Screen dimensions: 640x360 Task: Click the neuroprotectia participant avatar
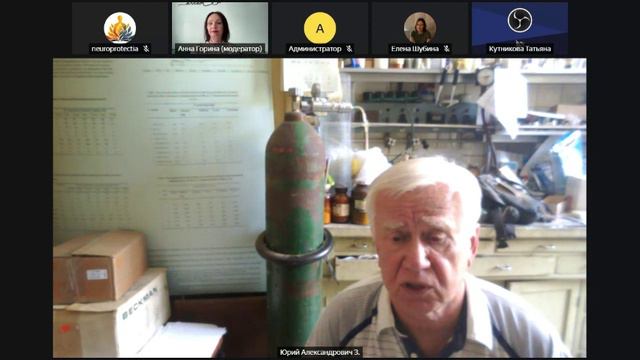120,28
